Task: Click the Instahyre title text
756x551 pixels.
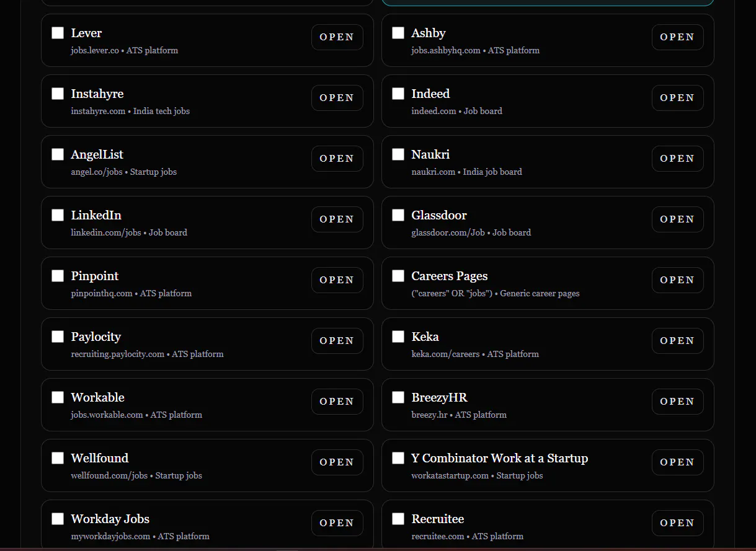Action: tap(97, 94)
